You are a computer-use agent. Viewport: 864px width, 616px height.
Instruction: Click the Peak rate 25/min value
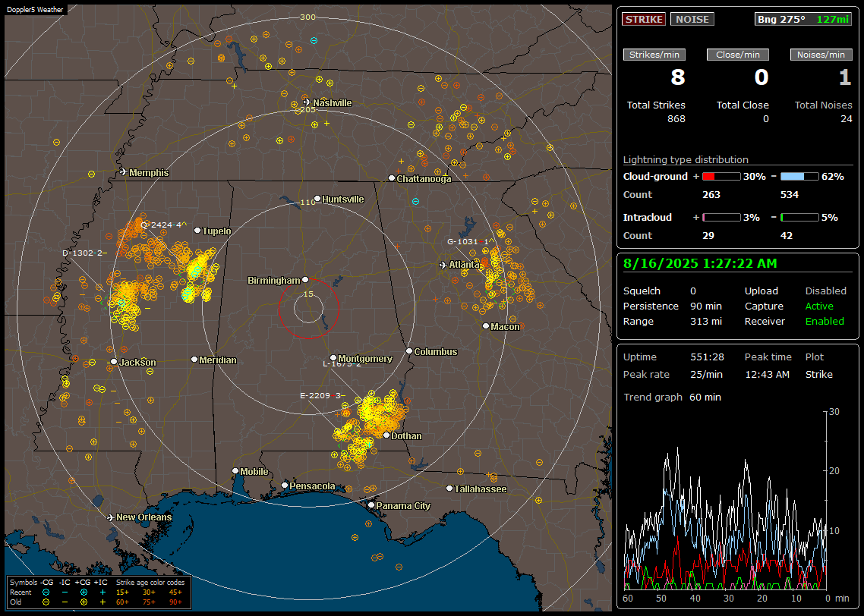coord(707,374)
